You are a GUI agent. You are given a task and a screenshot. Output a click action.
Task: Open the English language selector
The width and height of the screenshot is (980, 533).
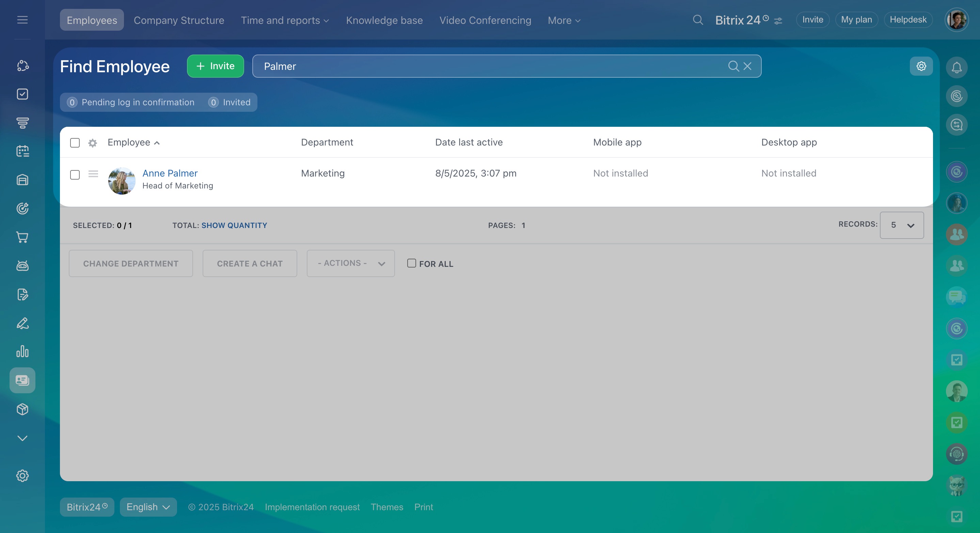coord(148,507)
